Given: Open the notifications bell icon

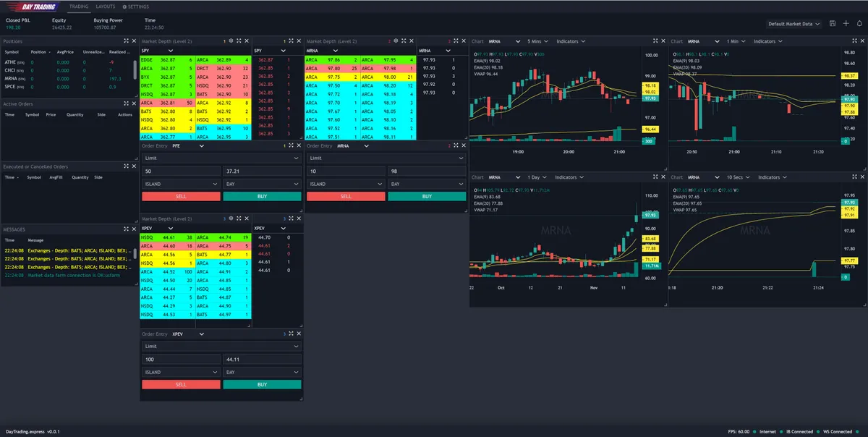Looking at the screenshot, I should click(x=859, y=23).
